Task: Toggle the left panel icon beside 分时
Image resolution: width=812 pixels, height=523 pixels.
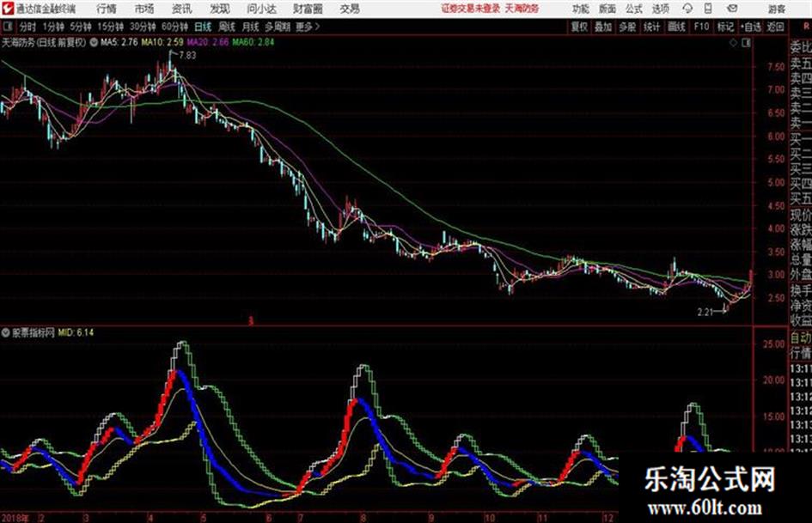Action: click(8, 27)
